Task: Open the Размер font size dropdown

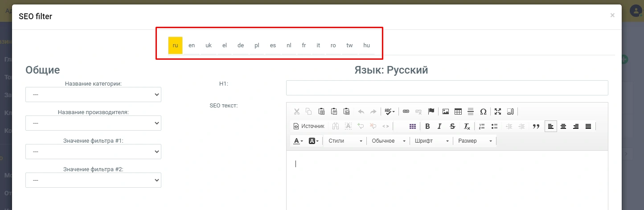Action: pos(475,141)
